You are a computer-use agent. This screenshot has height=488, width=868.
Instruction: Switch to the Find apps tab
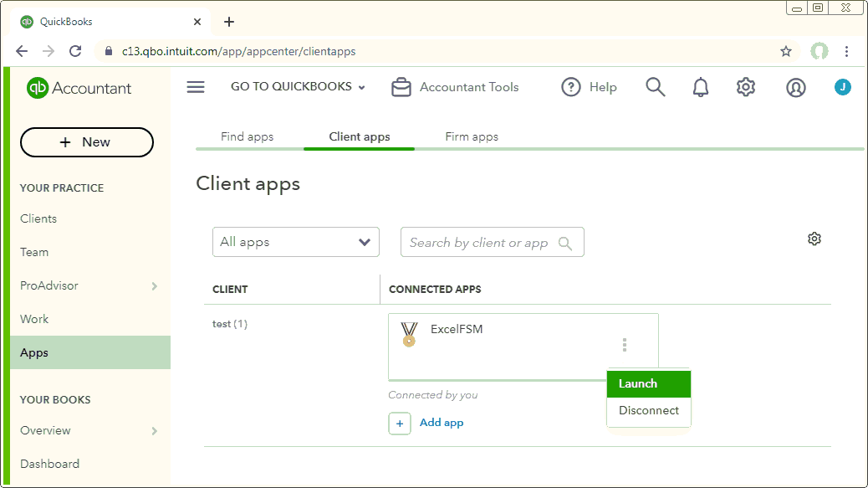(x=247, y=136)
